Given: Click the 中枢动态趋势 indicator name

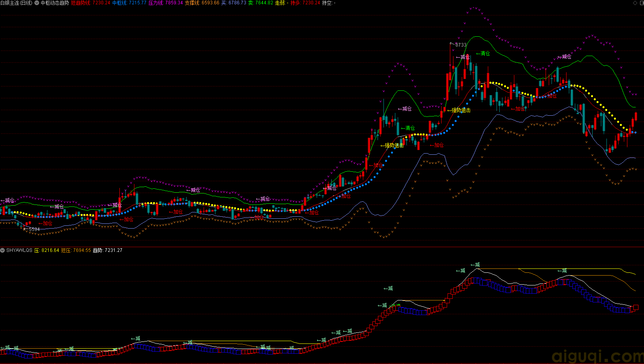Looking at the screenshot, I should [55, 3].
